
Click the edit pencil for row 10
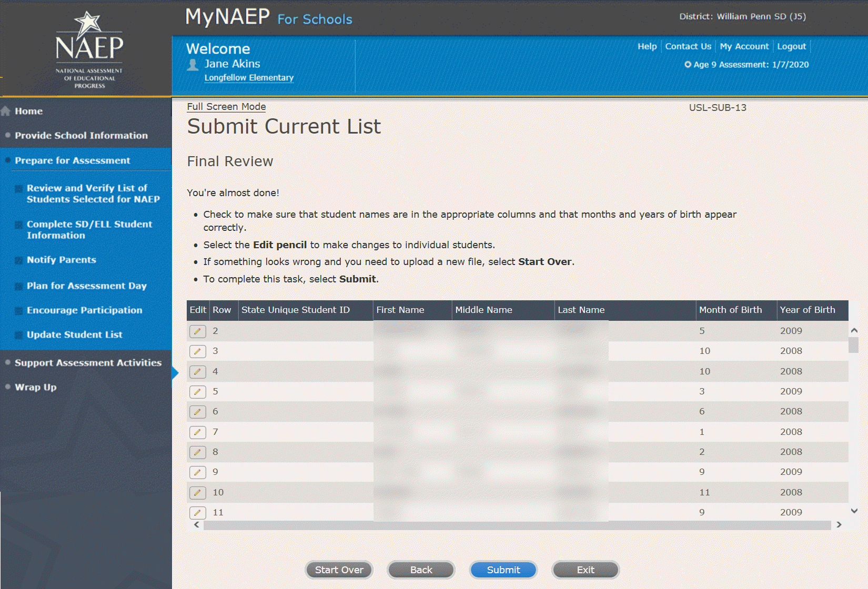197,493
